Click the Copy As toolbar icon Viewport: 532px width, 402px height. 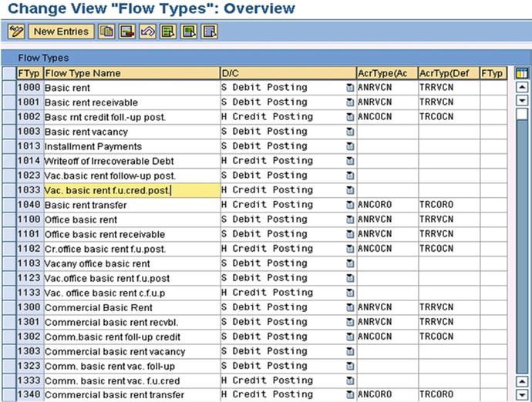[x=107, y=32]
